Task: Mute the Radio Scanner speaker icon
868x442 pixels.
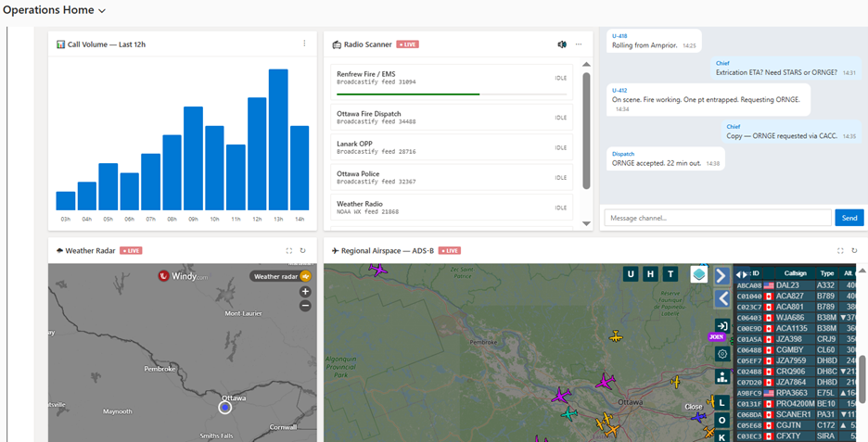Action: 561,44
